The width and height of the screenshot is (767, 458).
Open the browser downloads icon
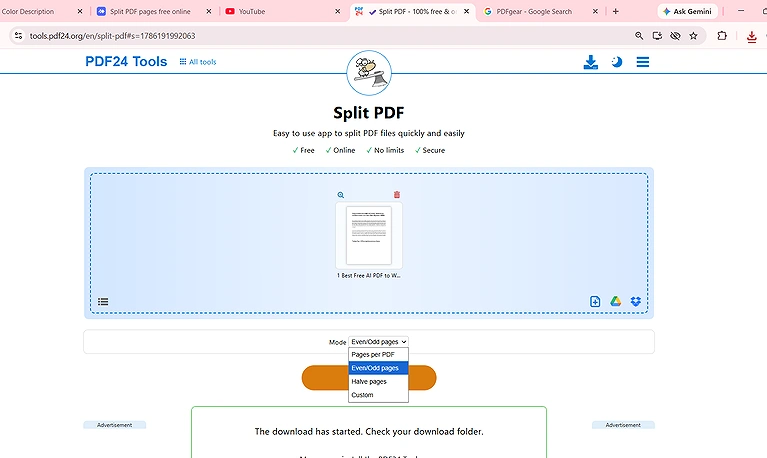point(752,37)
